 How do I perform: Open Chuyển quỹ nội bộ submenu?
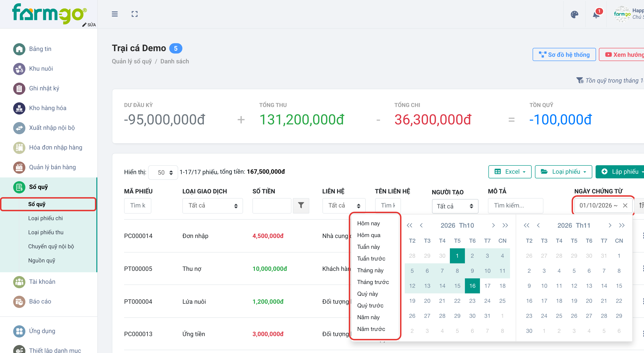tap(51, 246)
